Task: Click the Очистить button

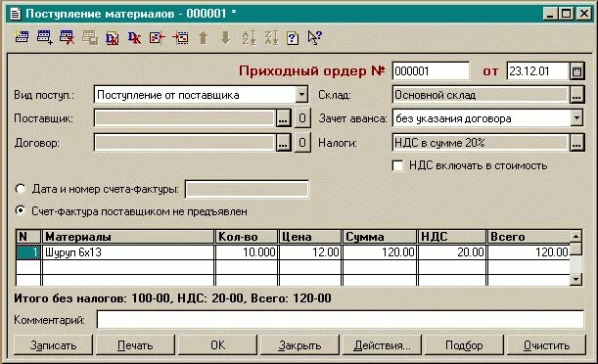Action: [546, 345]
